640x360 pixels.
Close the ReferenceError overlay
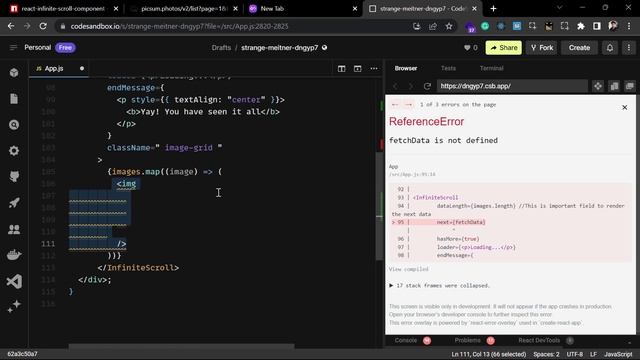click(x=624, y=107)
